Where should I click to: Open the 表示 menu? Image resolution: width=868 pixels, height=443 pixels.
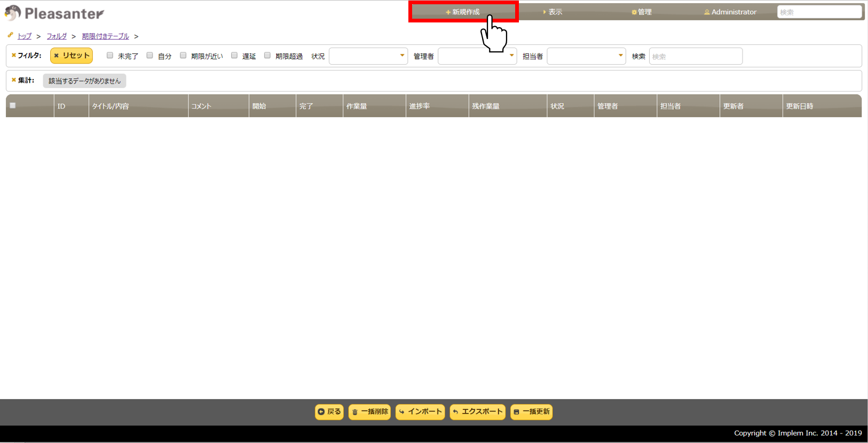pos(553,12)
